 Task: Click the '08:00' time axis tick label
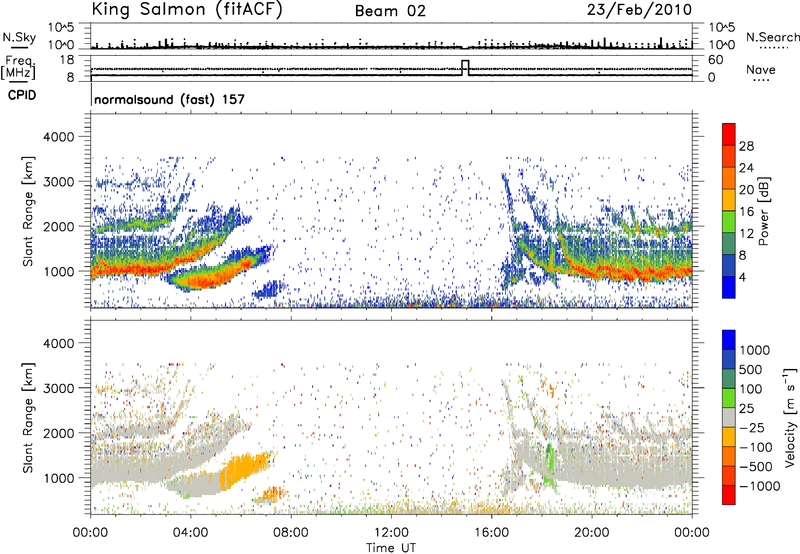pyautogui.click(x=290, y=532)
